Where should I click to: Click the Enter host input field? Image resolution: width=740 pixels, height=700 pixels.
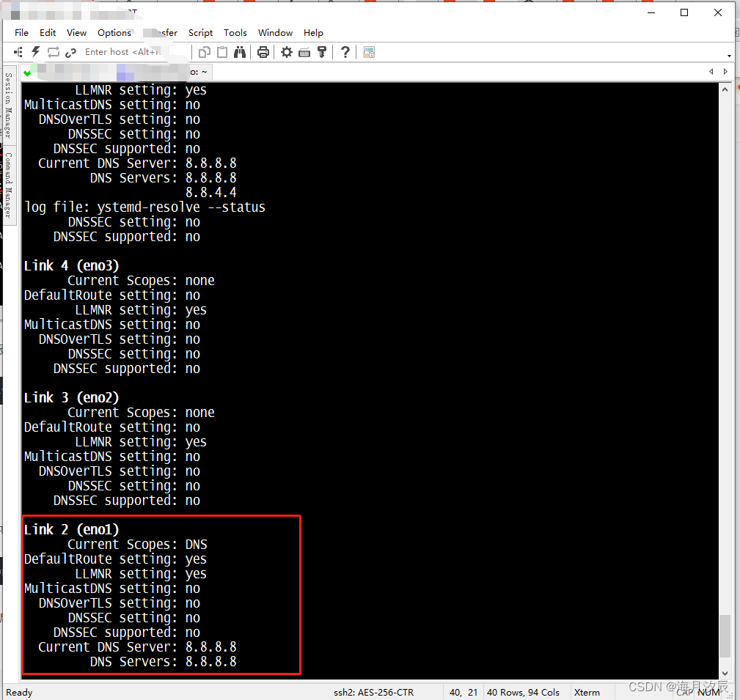point(134,52)
